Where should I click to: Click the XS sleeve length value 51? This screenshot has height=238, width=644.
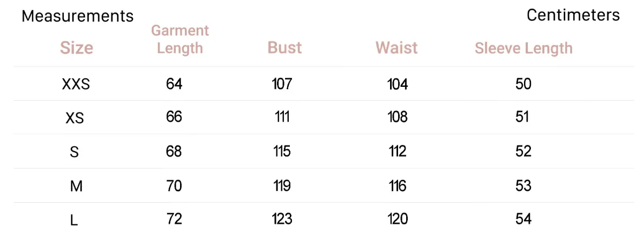522,117
